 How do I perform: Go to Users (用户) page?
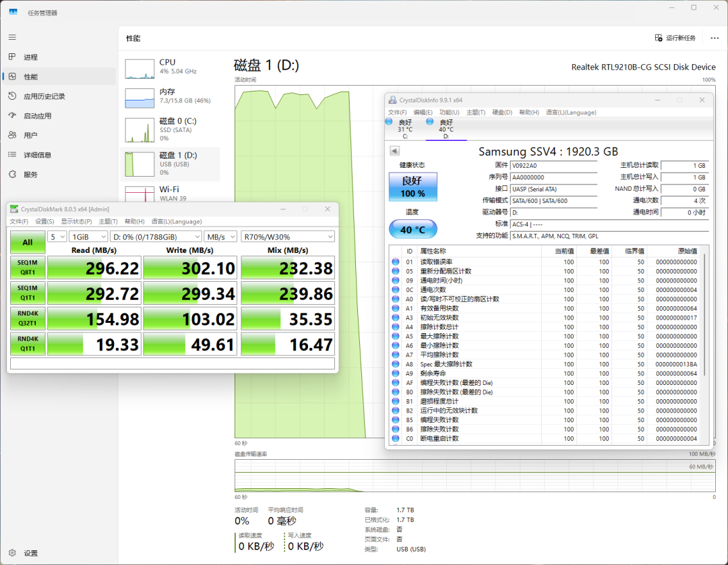(59, 135)
